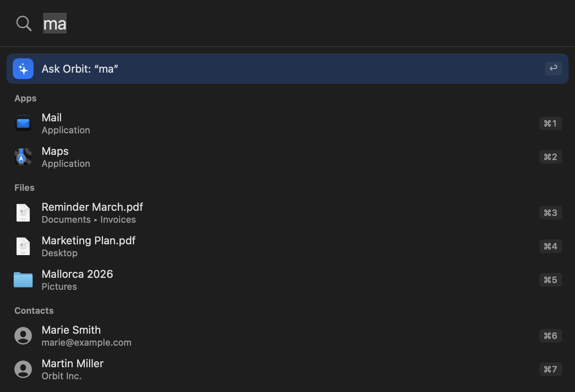575x392 pixels.
Task: Select the Ask Orbit: "ma" result
Action: click(x=287, y=69)
